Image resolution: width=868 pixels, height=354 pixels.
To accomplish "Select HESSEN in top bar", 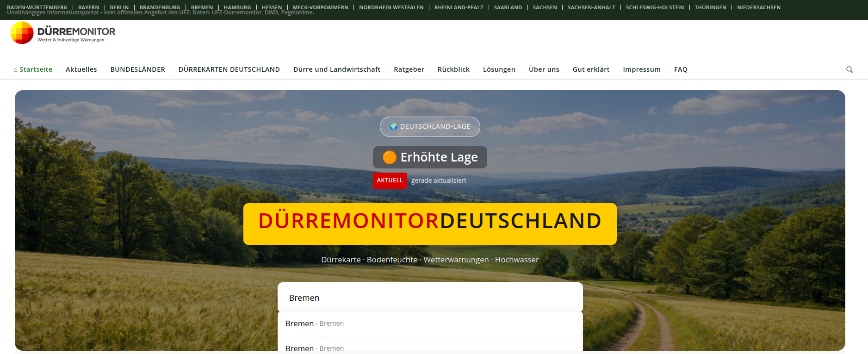I will [272, 7].
